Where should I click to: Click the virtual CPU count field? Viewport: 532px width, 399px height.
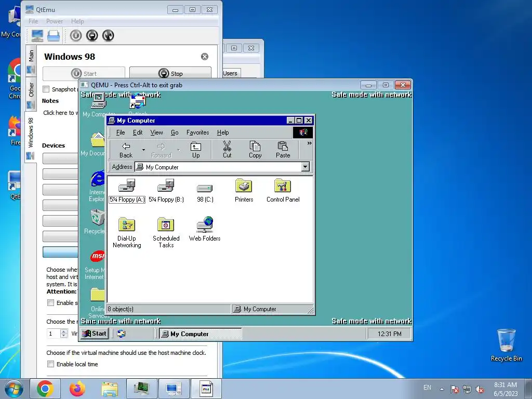(x=54, y=334)
